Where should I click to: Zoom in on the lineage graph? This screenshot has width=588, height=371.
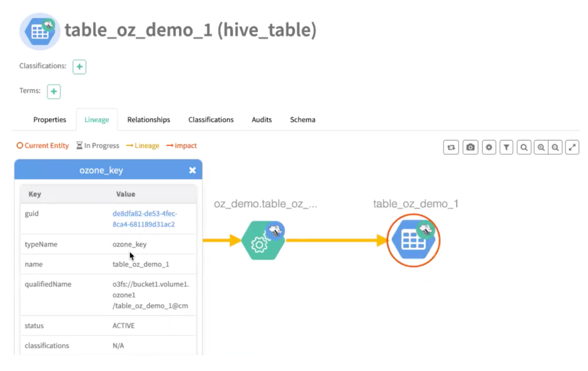pyautogui.click(x=541, y=147)
